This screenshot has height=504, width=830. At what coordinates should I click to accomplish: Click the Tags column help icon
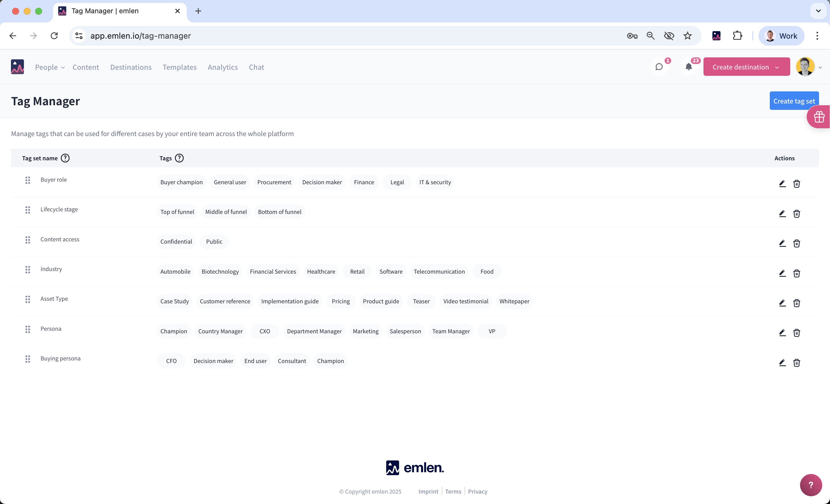[179, 158]
